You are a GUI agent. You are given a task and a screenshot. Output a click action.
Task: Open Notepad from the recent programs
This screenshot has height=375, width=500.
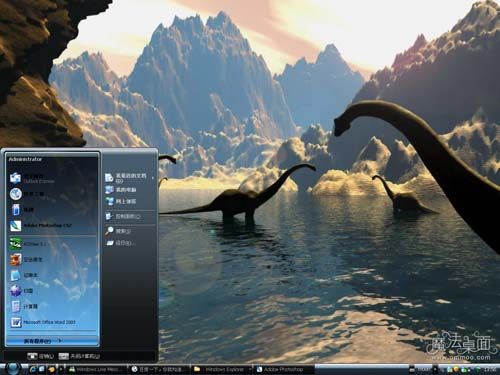[52, 275]
